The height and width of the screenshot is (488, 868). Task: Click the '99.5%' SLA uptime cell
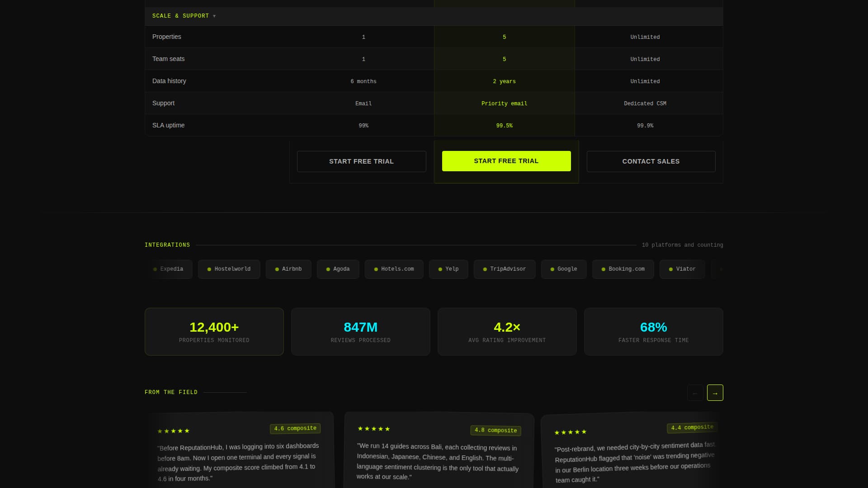pos(504,126)
